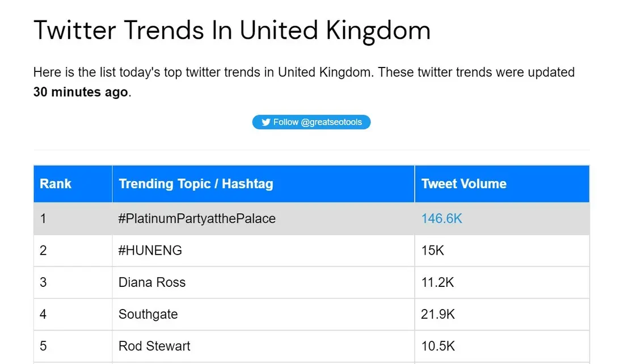This screenshot has width=624, height=364.
Task: Select the #HUNENG hashtag row
Action: point(311,250)
